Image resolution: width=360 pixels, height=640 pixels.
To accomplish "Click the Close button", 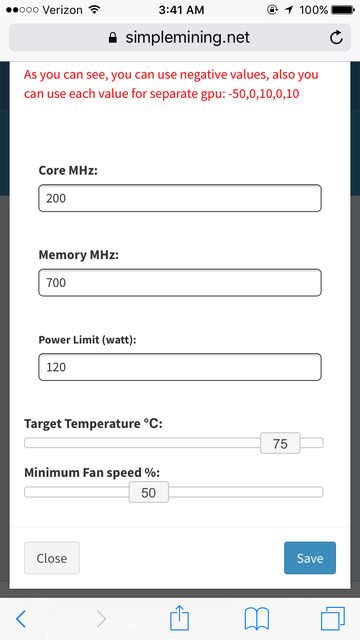I will tap(52, 558).
